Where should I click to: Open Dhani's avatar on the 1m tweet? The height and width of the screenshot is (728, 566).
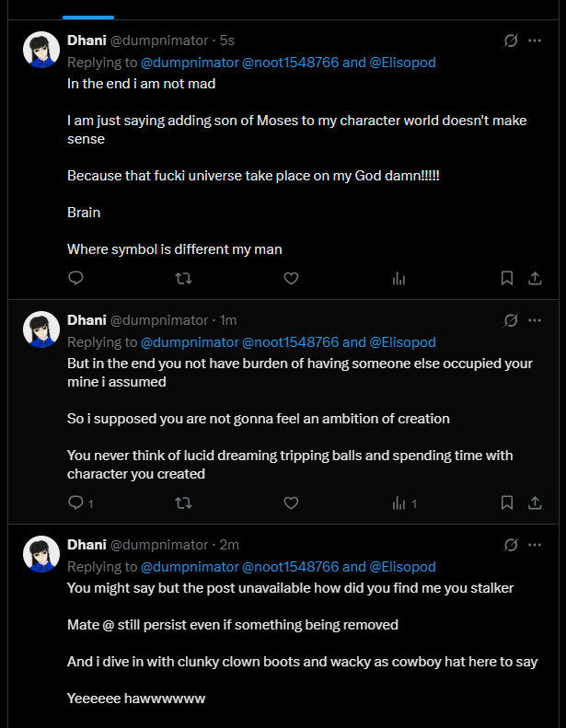point(41,329)
